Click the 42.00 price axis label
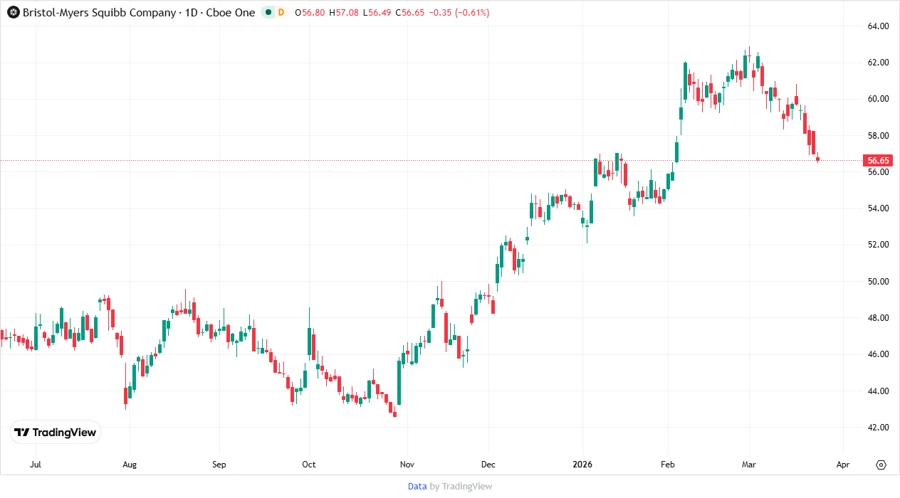Screen dimensions: 900x498 coord(878,427)
